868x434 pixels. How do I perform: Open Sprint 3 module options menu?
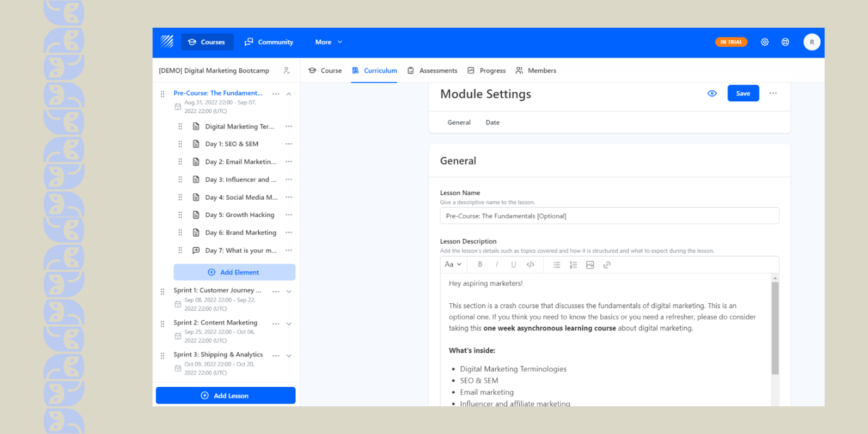point(276,356)
